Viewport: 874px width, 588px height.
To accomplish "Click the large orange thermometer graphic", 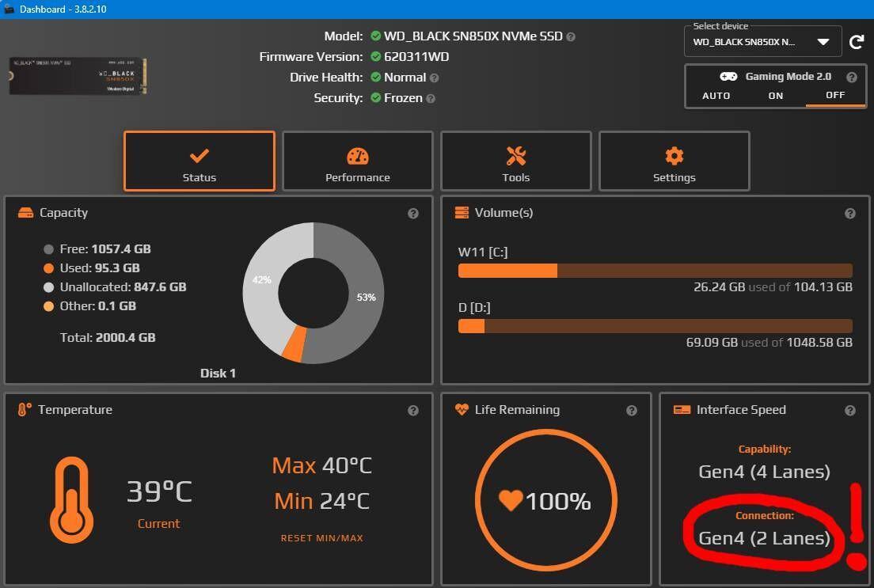I will (71, 500).
